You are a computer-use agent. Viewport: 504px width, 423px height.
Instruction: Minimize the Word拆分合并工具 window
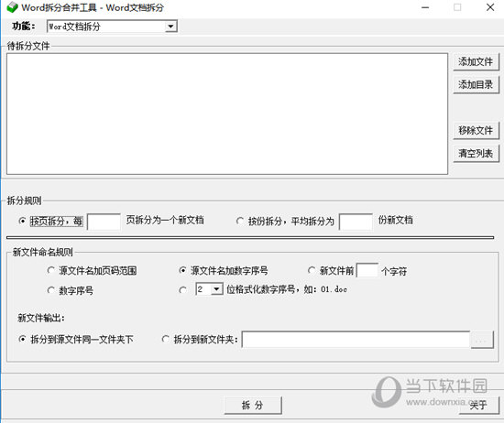(x=425, y=7)
